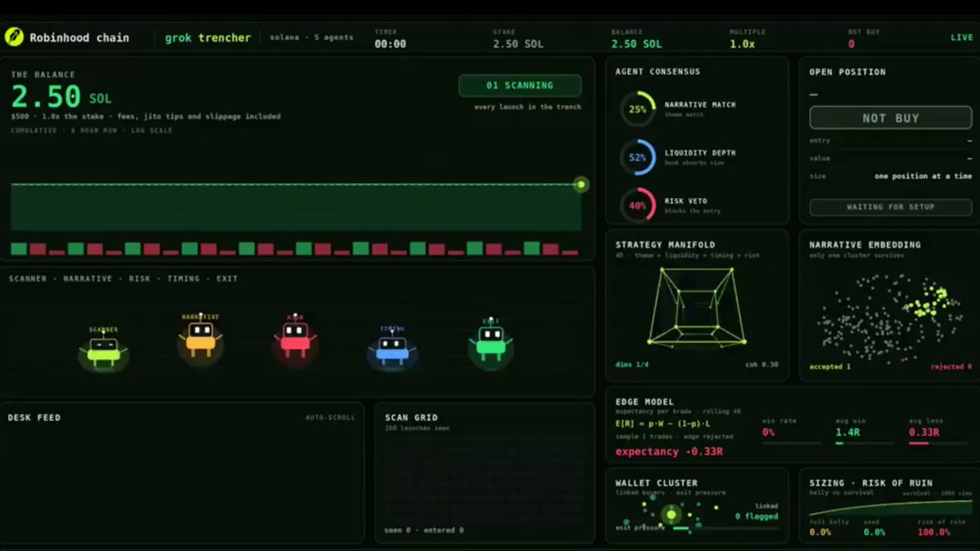Click the 'solana · 5 agents' label
This screenshot has height=551, width=980.
pyautogui.click(x=312, y=38)
